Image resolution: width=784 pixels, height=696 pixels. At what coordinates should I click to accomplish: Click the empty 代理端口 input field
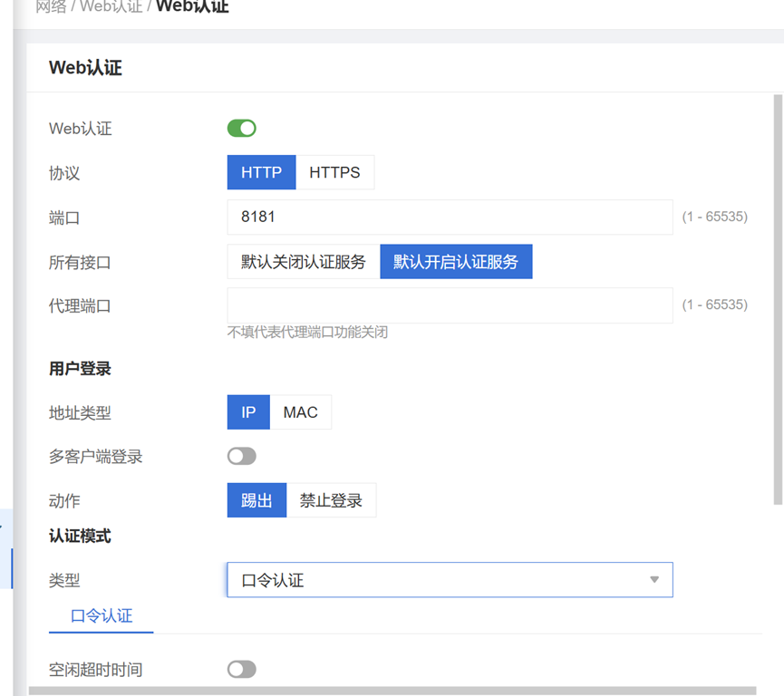click(x=450, y=305)
